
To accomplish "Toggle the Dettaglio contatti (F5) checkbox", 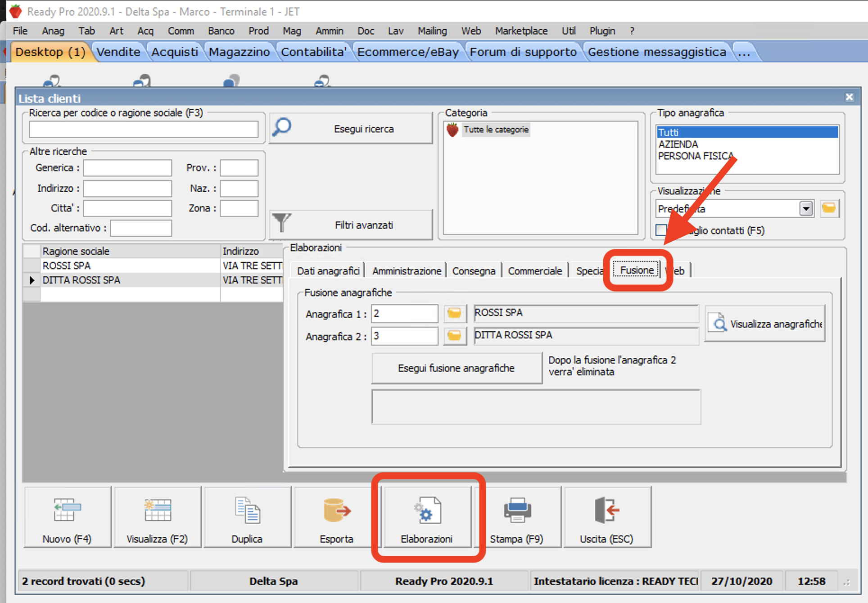I will (661, 230).
